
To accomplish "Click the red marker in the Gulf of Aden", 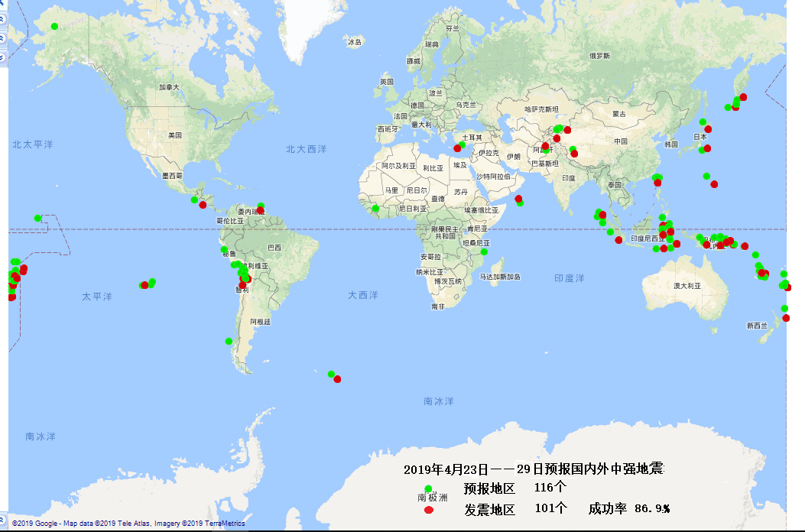I will 518,199.
